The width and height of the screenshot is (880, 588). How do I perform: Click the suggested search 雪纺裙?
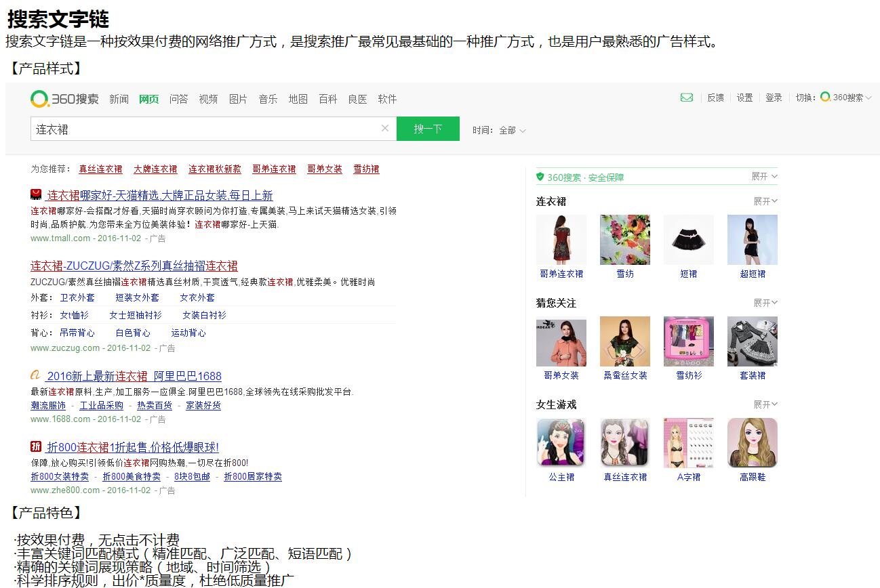pos(366,169)
